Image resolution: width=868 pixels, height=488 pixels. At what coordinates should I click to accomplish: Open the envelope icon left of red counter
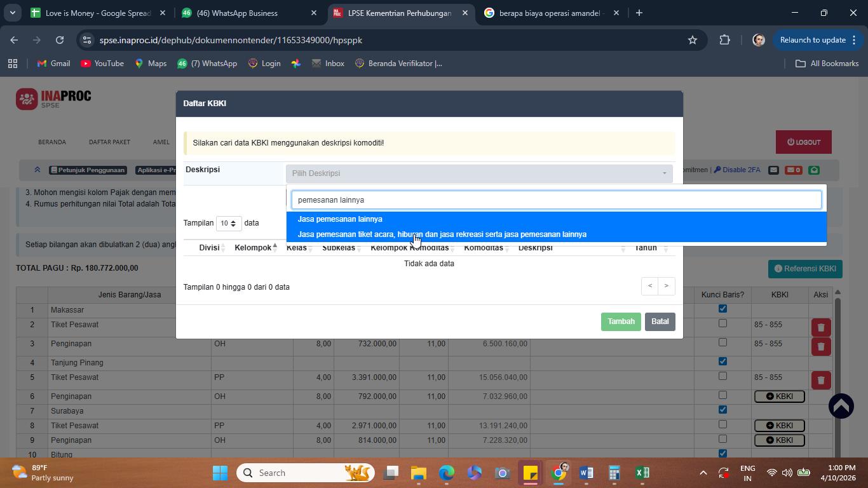point(773,170)
